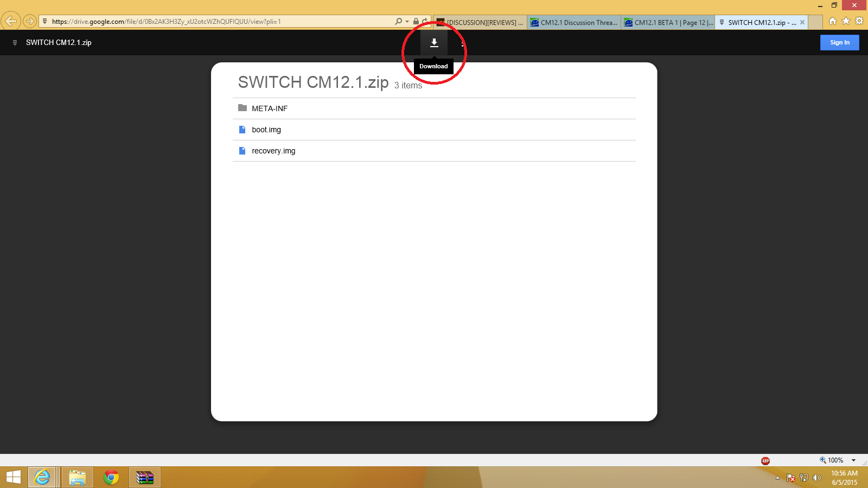Screen dimensions: 868x488
Task: Expand the address bar search dropdown arrow
Action: click(407, 22)
